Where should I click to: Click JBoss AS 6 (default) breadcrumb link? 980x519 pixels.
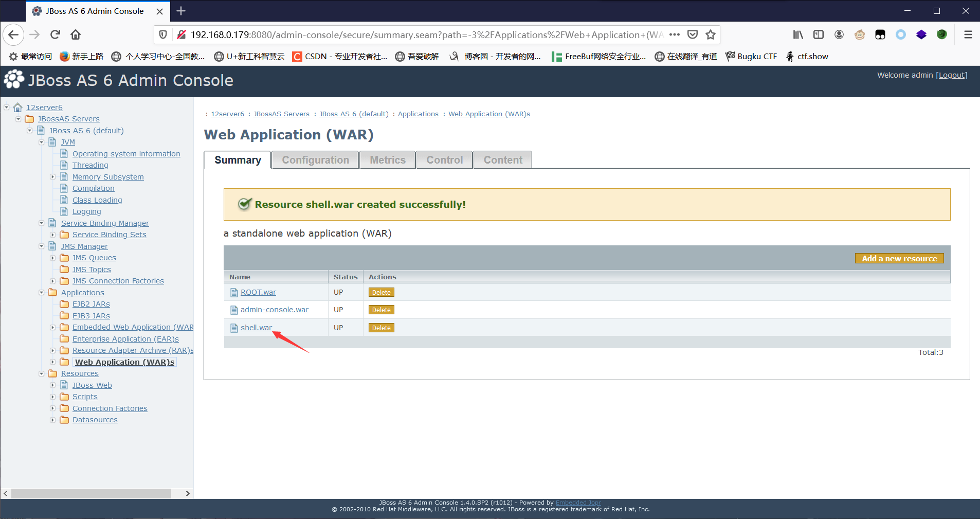coord(354,114)
